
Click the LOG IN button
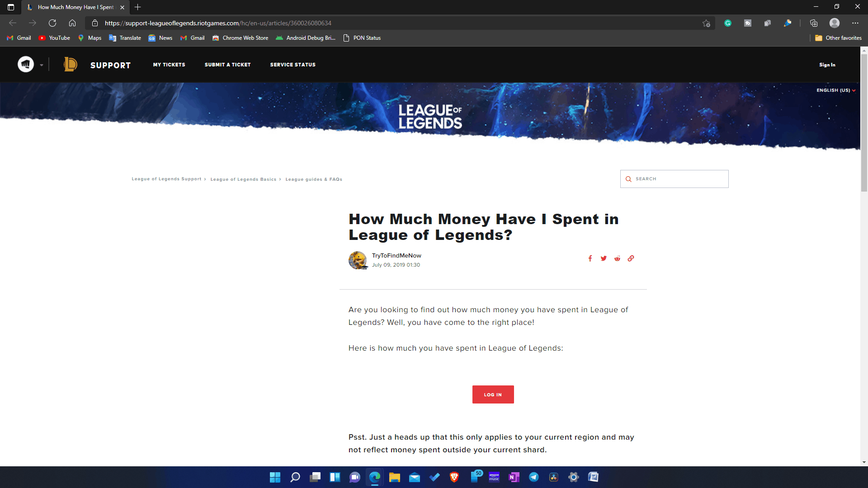tap(492, 394)
